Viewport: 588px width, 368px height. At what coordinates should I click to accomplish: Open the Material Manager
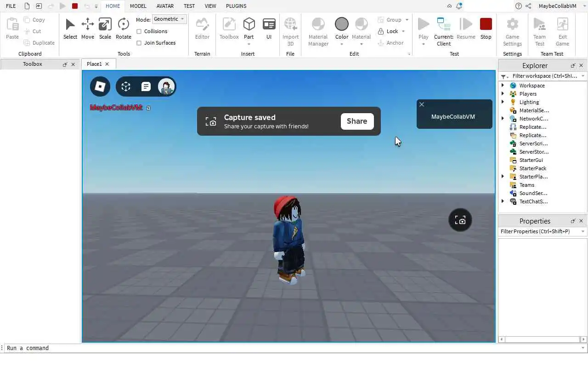pyautogui.click(x=318, y=31)
